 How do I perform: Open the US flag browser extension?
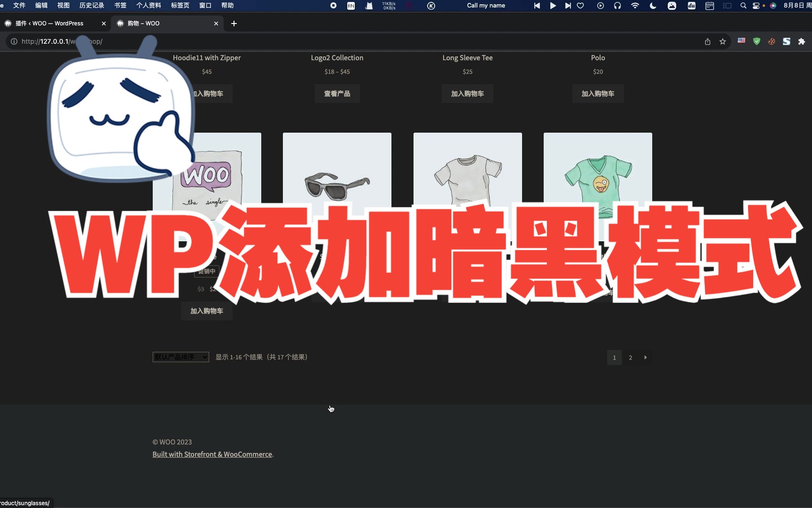click(742, 41)
